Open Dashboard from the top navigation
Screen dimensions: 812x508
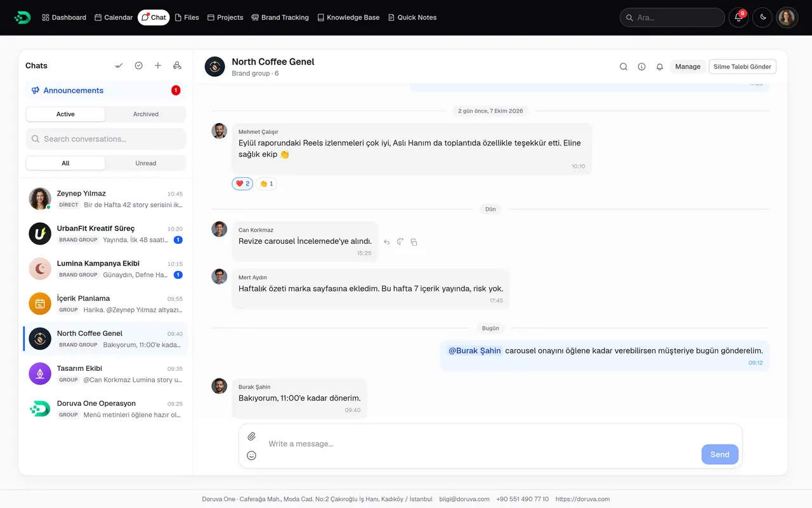[64, 17]
